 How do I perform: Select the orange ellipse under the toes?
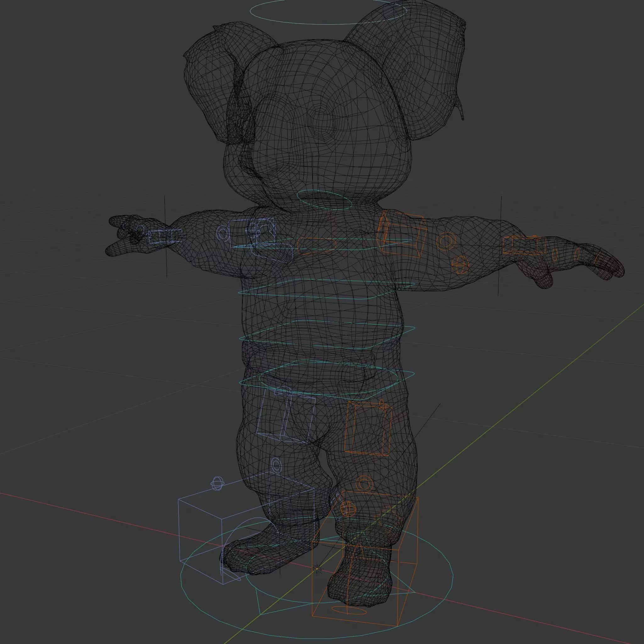(349, 611)
